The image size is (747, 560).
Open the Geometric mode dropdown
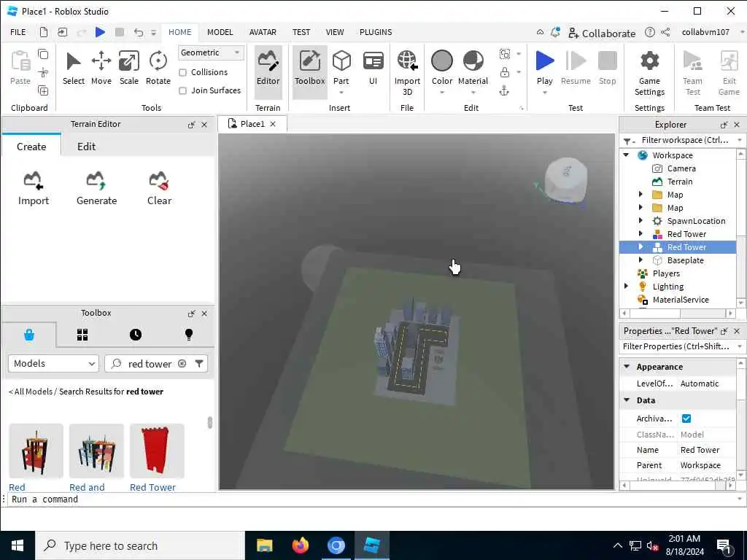coord(211,52)
